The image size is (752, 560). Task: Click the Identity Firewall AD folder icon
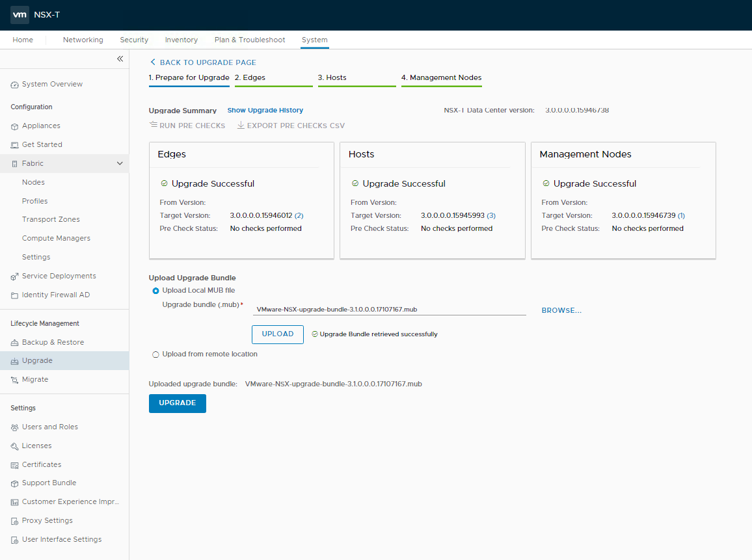coord(14,296)
